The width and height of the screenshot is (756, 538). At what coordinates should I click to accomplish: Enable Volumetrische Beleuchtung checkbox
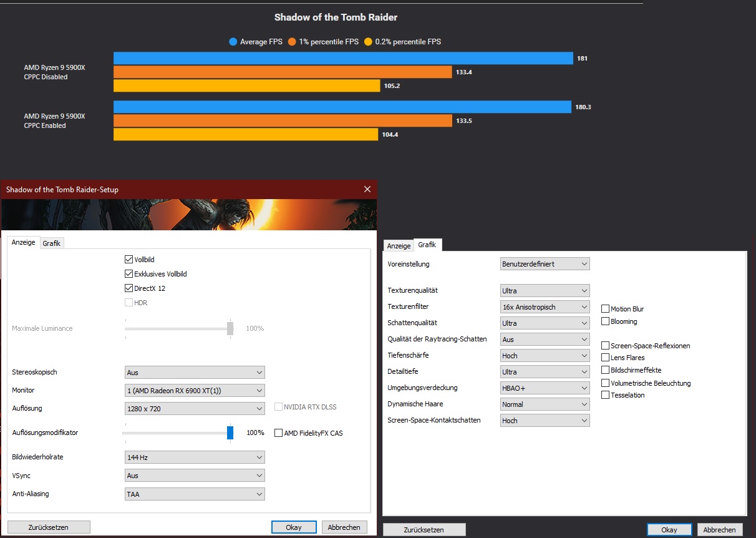(605, 383)
